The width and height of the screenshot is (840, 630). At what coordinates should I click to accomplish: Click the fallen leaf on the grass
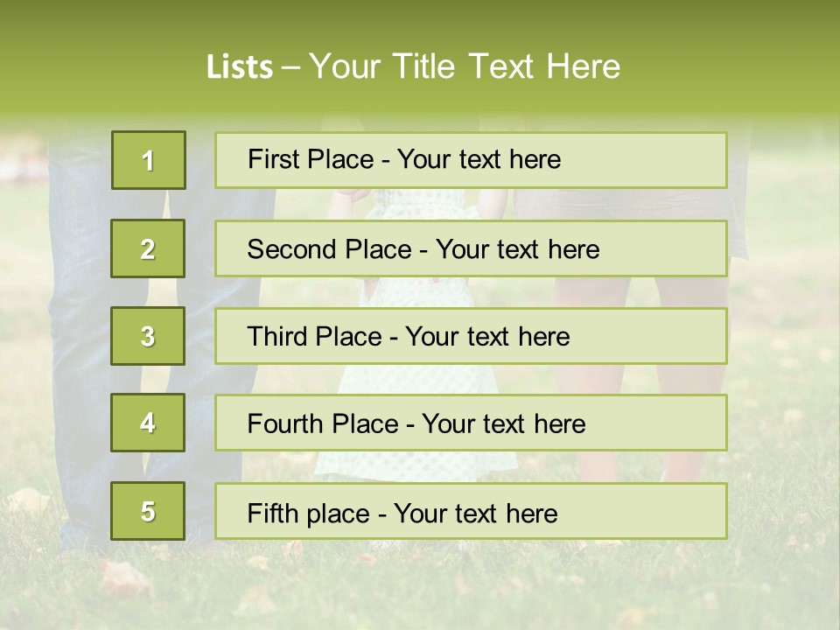click(x=122, y=577)
